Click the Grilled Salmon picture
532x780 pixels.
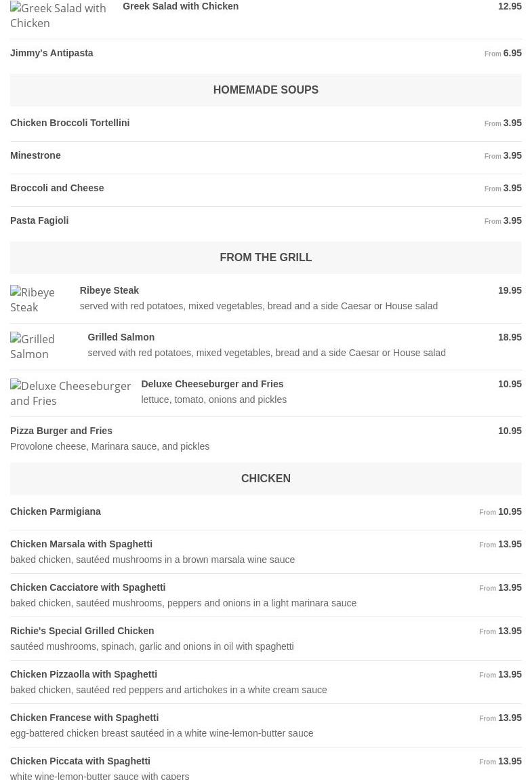point(42,346)
